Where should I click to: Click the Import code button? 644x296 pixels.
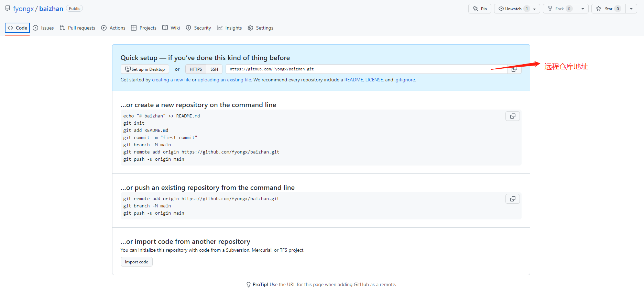tap(137, 262)
